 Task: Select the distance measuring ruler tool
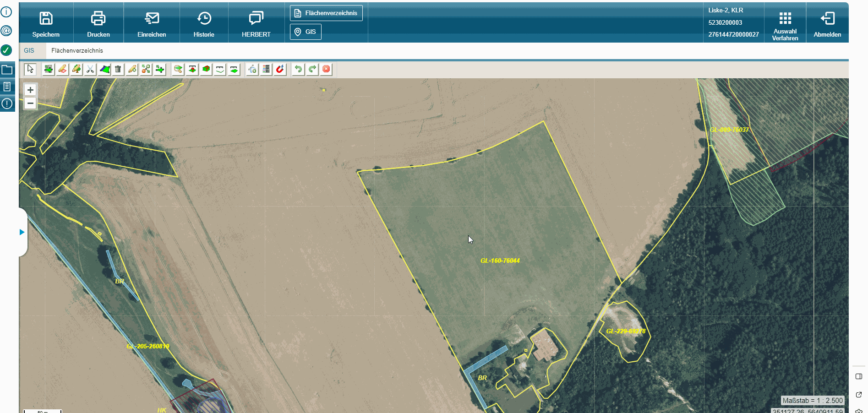(x=220, y=69)
